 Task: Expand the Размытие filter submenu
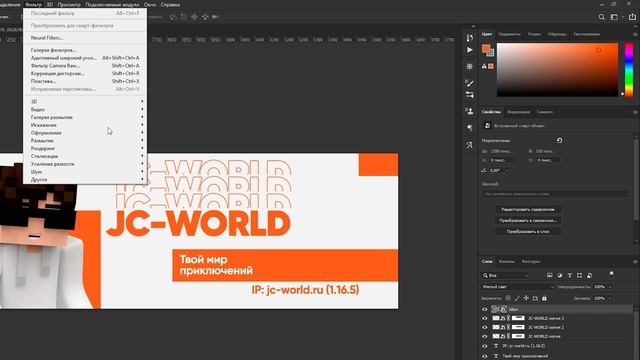click(x=85, y=140)
